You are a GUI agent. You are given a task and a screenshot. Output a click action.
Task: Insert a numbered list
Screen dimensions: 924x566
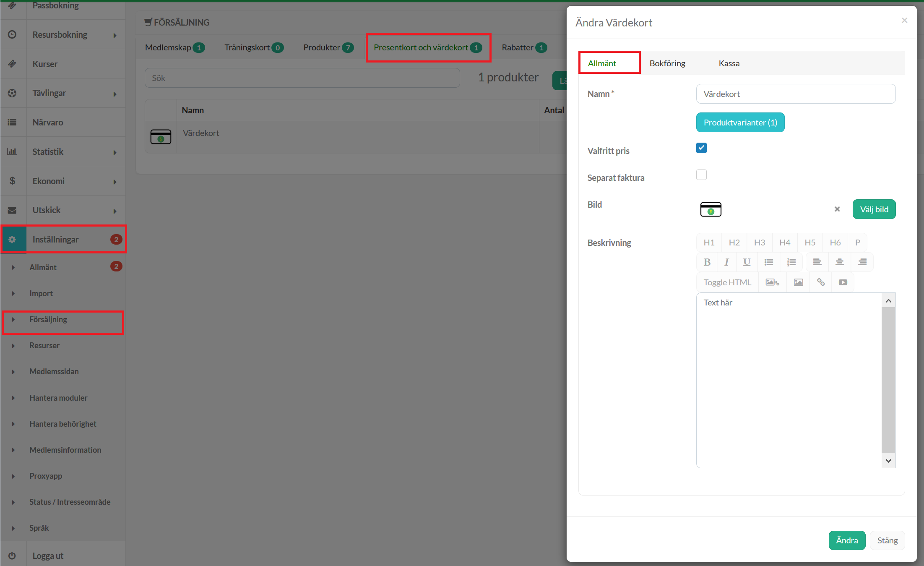791,262
